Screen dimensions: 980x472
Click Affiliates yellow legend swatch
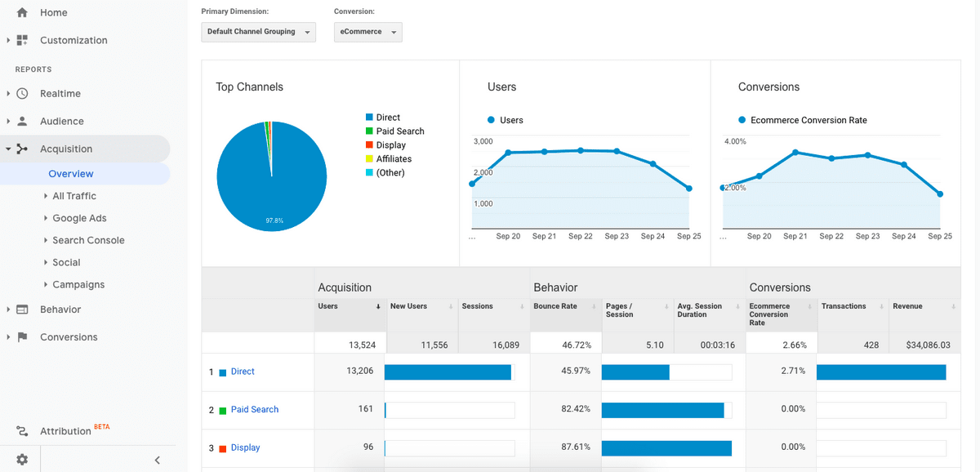369,159
